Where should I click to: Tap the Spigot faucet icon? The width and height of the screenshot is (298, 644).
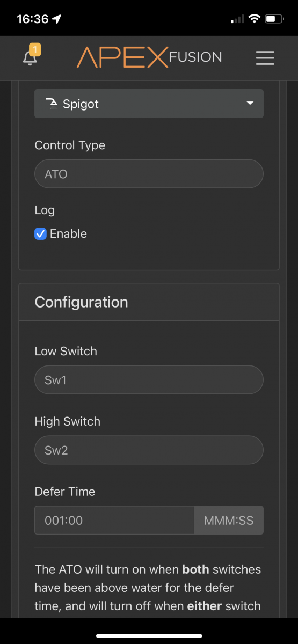point(52,104)
